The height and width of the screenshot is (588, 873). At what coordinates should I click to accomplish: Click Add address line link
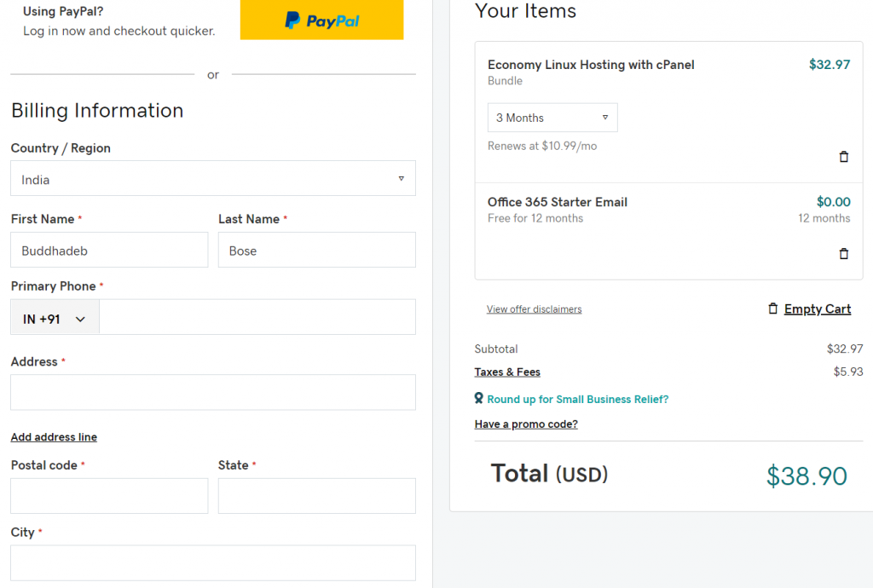coord(54,437)
